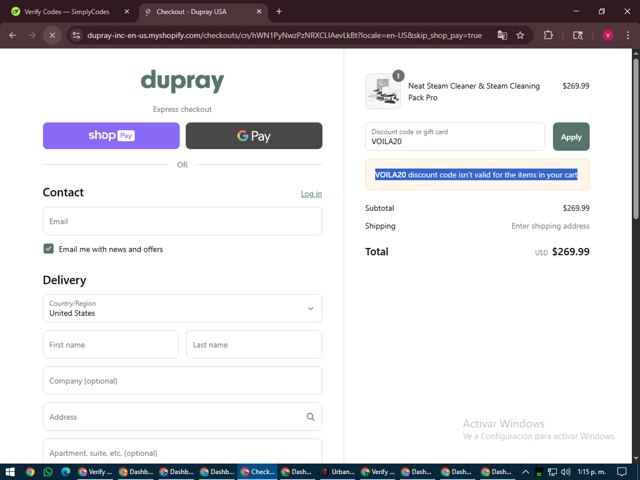640x480 pixels.
Task: Click the Neat Steam Cleaner product name
Action: [x=474, y=91]
